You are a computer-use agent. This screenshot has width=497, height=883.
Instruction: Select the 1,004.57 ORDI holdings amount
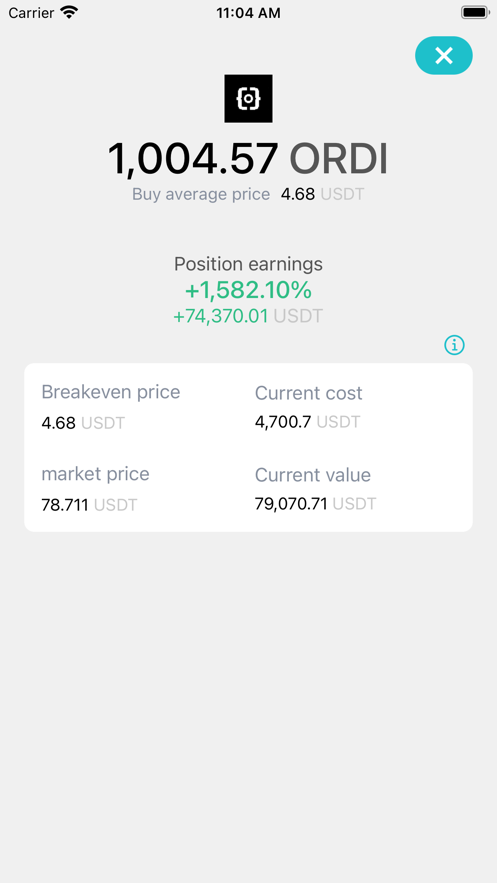(x=248, y=159)
